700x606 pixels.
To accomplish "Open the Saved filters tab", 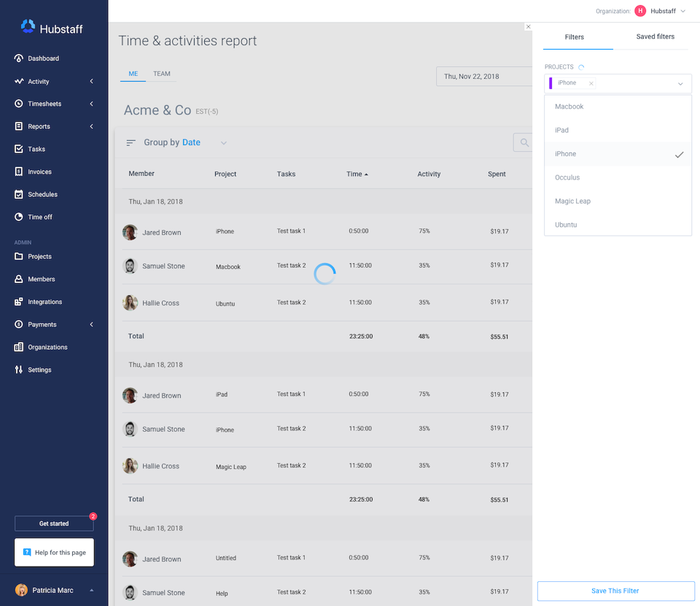I will [x=655, y=36].
